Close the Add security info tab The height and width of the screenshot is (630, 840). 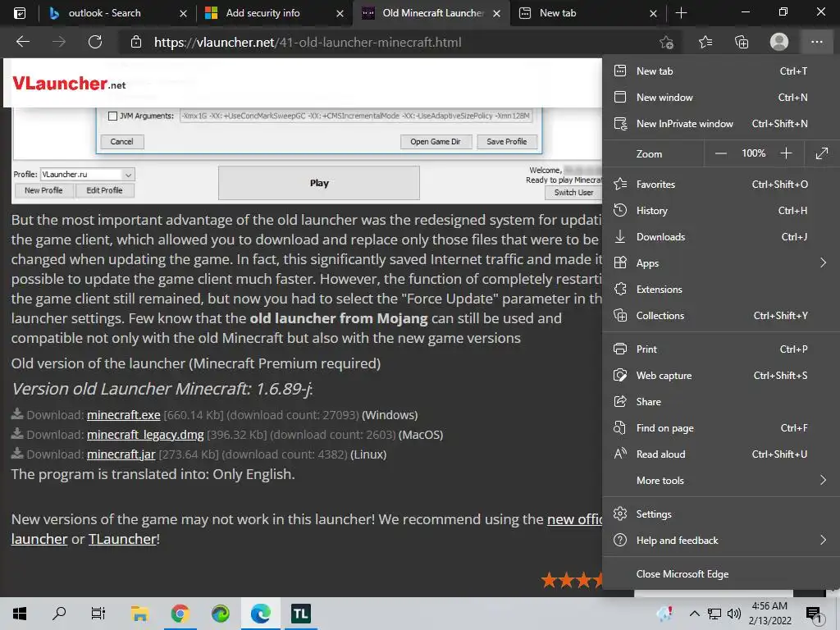tap(340, 13)
